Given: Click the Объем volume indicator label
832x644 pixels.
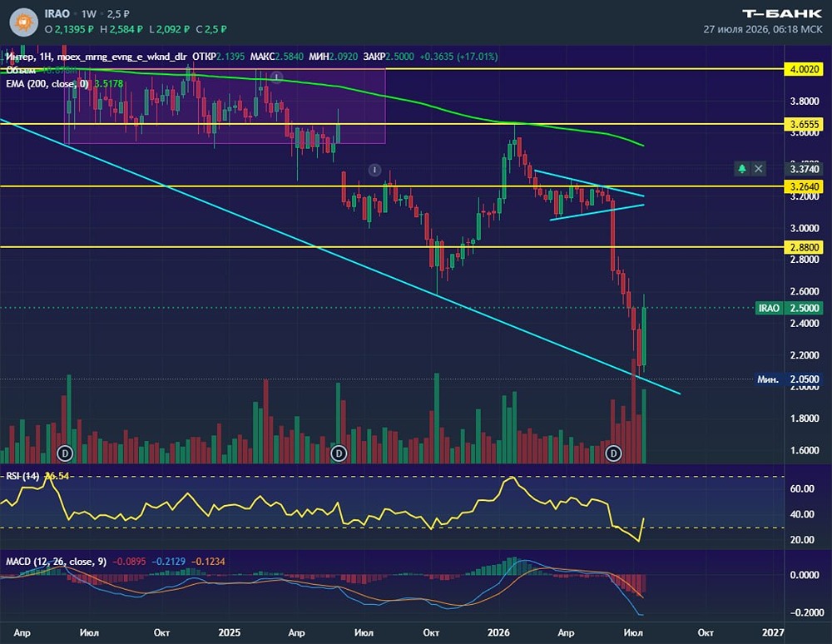Looking at the screenshot, I should tap(21, 70).
